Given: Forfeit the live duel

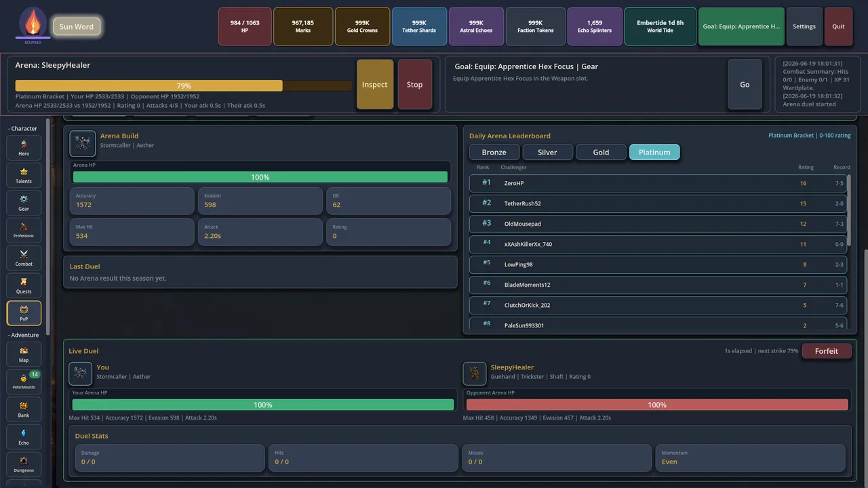Looking at the screenshot, I should pos(827,351).
